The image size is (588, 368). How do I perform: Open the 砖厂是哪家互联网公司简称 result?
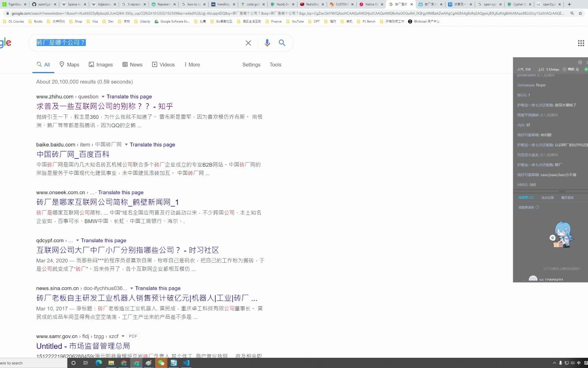coord(108,202)
